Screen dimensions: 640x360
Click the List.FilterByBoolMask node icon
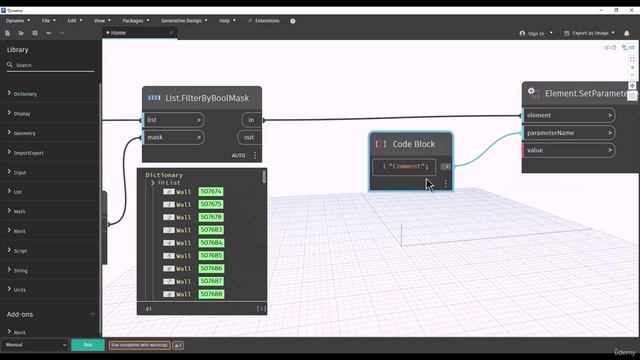click(154, 98)
